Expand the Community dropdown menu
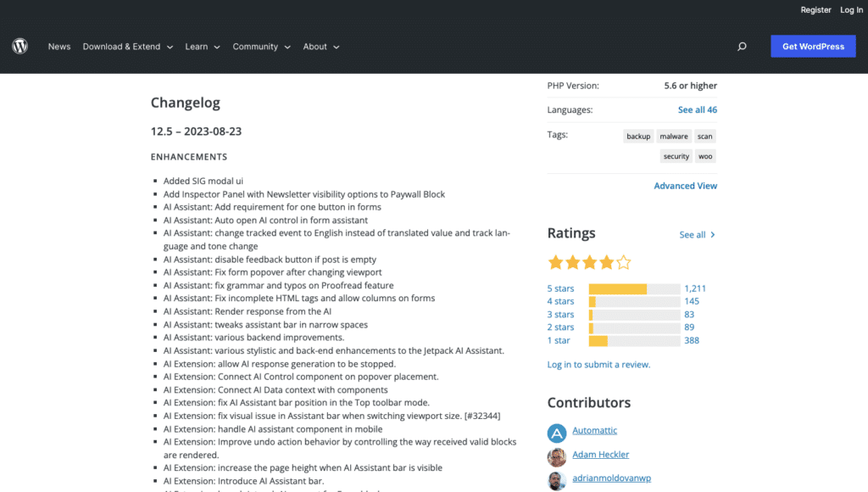 tap(261, 47)
